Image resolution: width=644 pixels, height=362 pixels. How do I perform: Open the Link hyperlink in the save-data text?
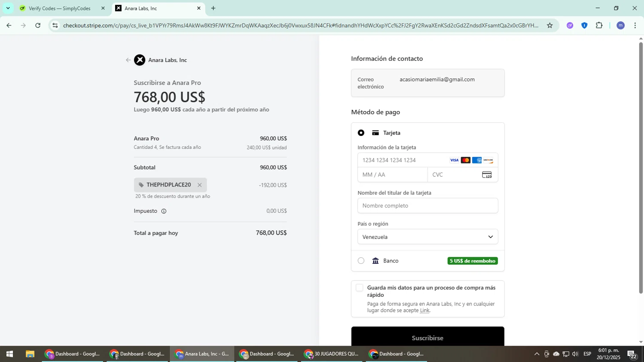[x=425, y=311]
